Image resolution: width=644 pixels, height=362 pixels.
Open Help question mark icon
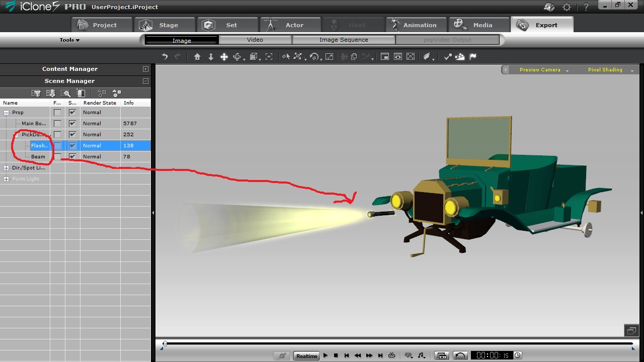(x=586, y=7)
